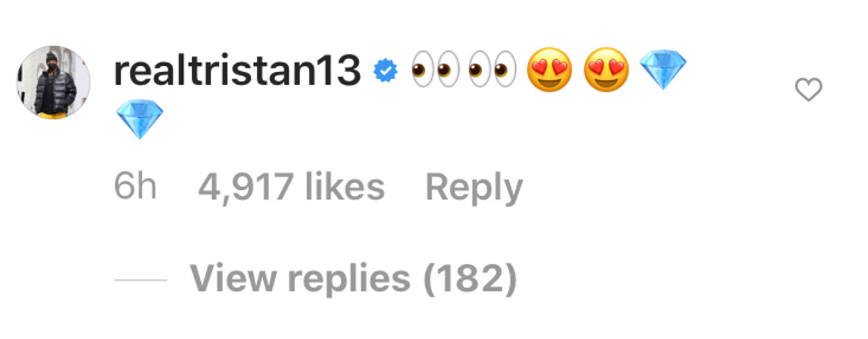Show who liked via 4,917 likes
The height and width of the screenshot is (339, 868).
click(x=291, y=187)
